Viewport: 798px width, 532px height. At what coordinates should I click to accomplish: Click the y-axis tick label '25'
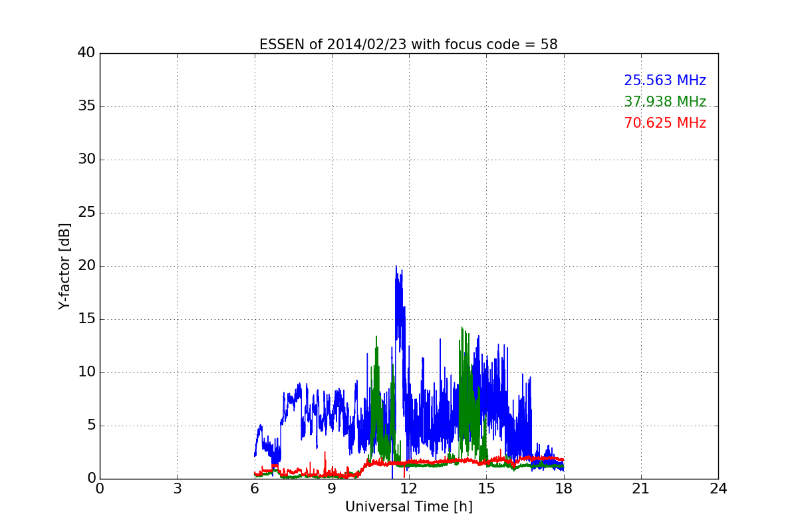pyautogui.click(x=86, y=213)
